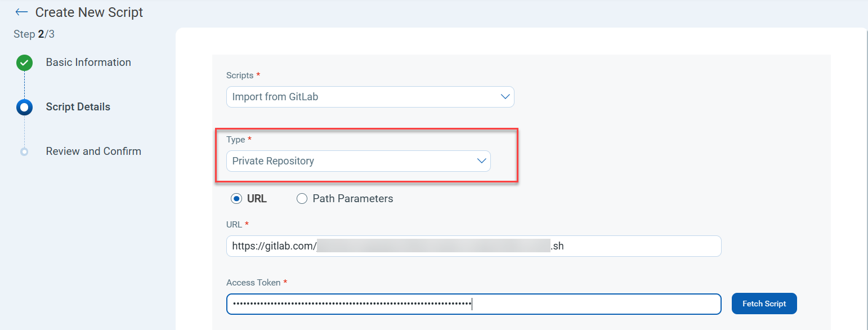The height and width of the screenshot is (330, 868).
Task: Click the chevron arrow in the Type dropdown
Action: [x=481, y=161]
